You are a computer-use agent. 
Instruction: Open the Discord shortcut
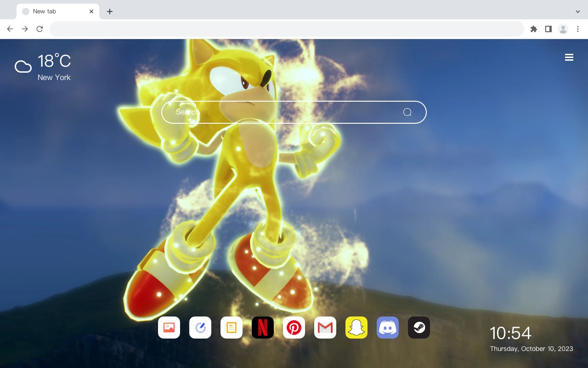[388, 328]
